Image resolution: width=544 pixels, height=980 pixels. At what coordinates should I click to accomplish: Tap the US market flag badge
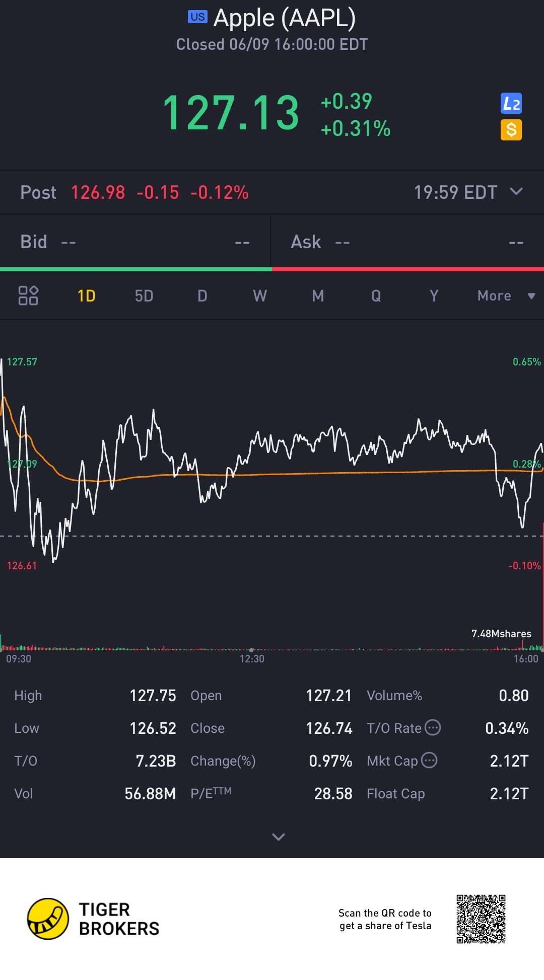point(197,17)
